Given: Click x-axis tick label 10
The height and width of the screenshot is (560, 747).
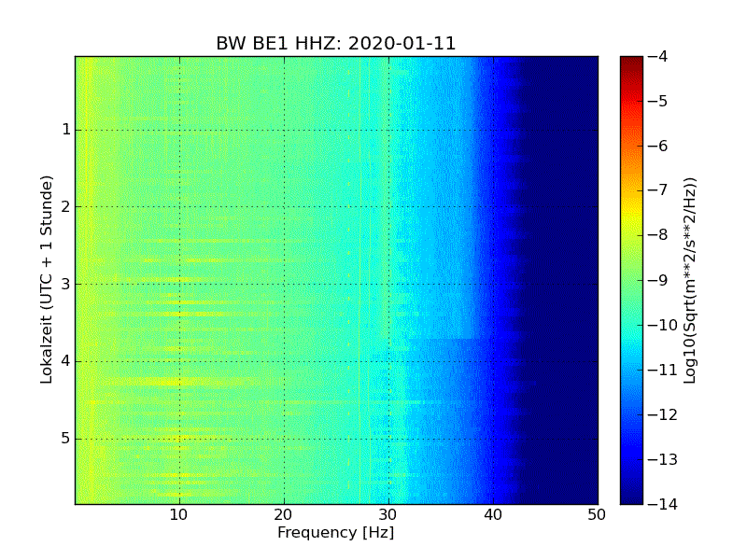Looking at the screenshot, I should point(178,515).
